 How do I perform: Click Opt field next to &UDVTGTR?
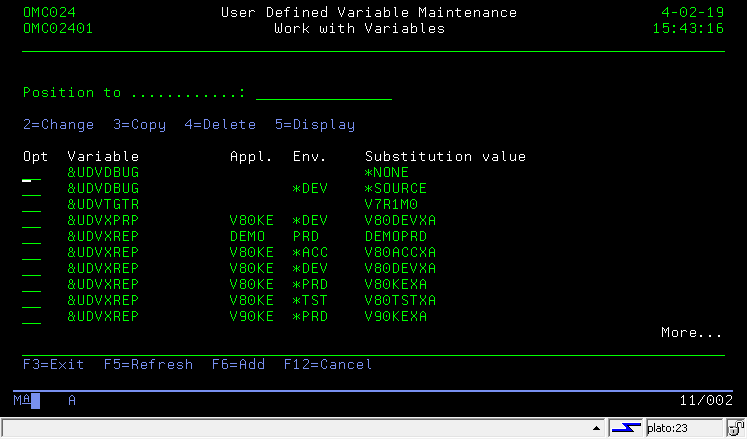pos(32,205)
